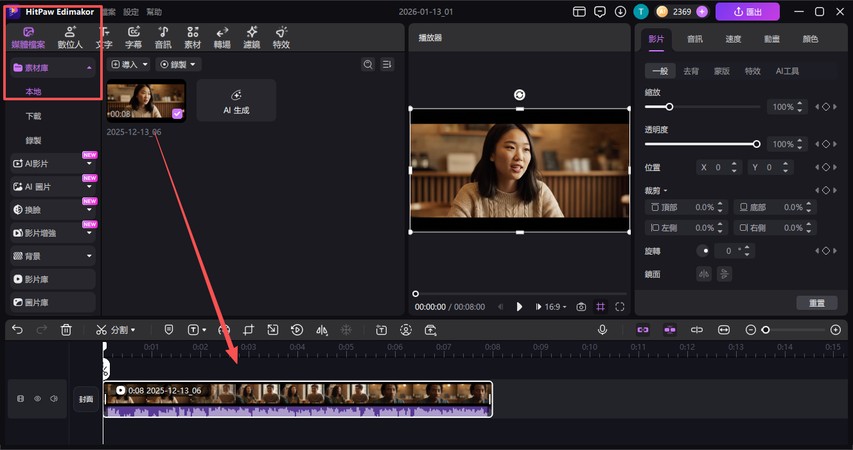Zoom out timeline with minus icon

click(750, 330)
